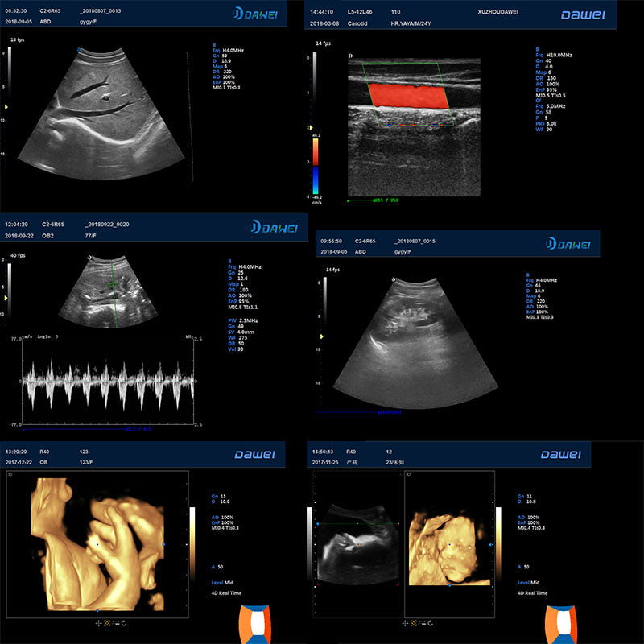The image size is (644, 644).
Task: Click the yellow focus marker in the Carotid panel
Action: click(311, 128)
